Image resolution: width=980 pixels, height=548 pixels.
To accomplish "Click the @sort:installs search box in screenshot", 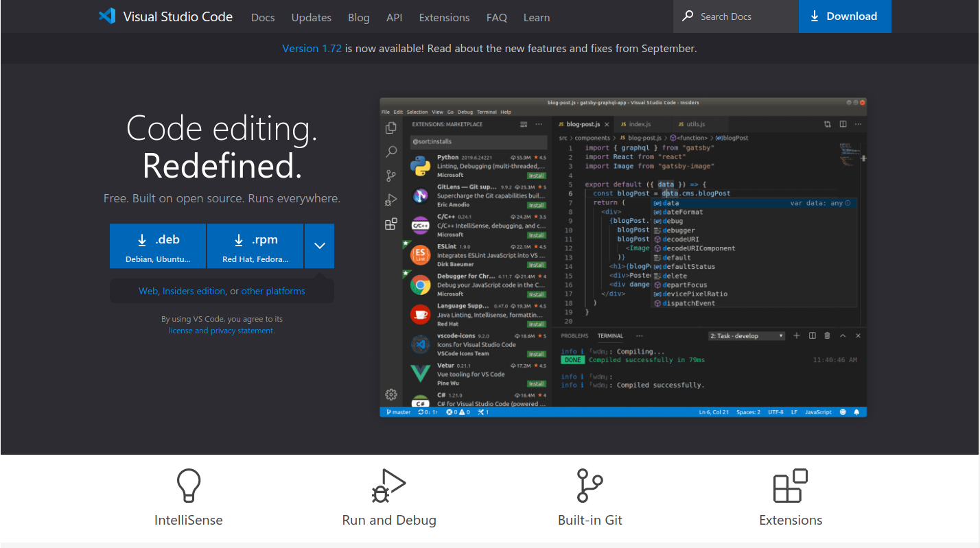I will 478,141.
